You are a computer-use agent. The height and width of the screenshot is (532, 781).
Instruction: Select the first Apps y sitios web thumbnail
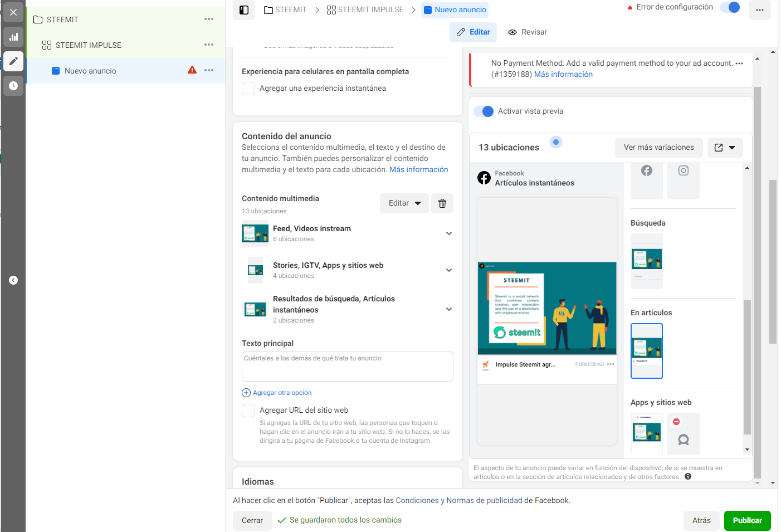[647, 433]
